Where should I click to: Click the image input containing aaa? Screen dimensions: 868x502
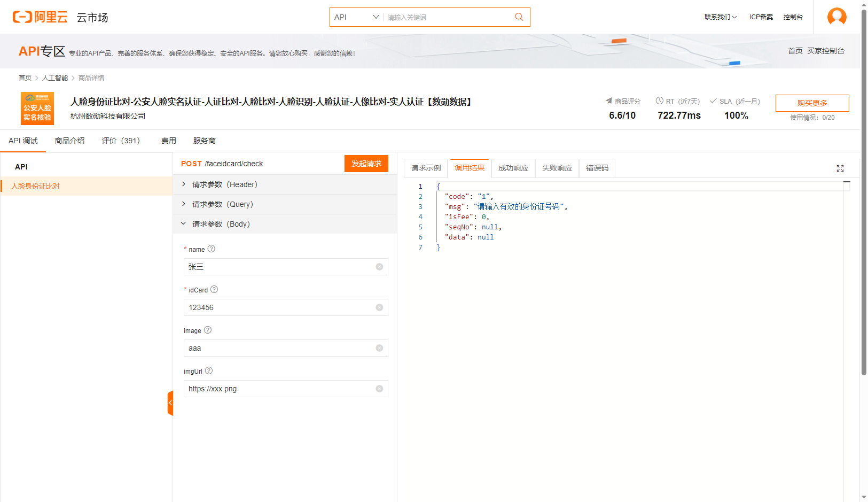click(x=286, y=348)
